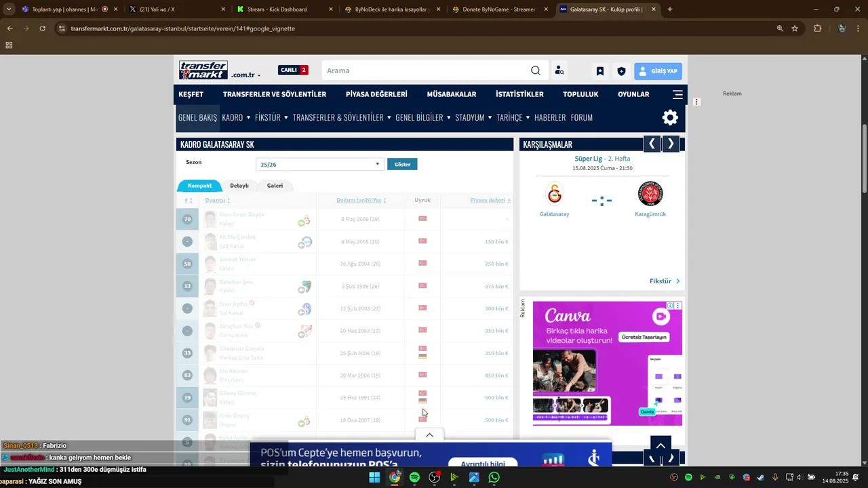Click the scroll-to-top arrow button
This screenshot has width=868, height=488.
coord(661,447)
